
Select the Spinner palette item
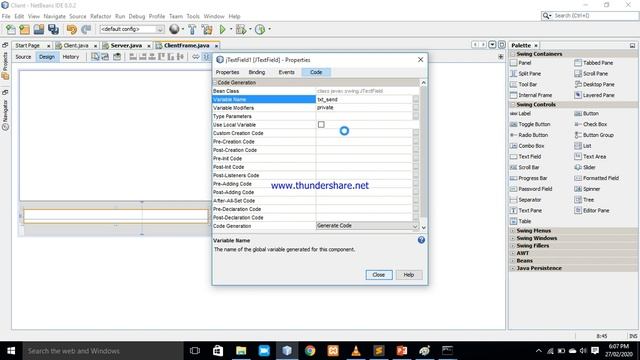point(587,189)
